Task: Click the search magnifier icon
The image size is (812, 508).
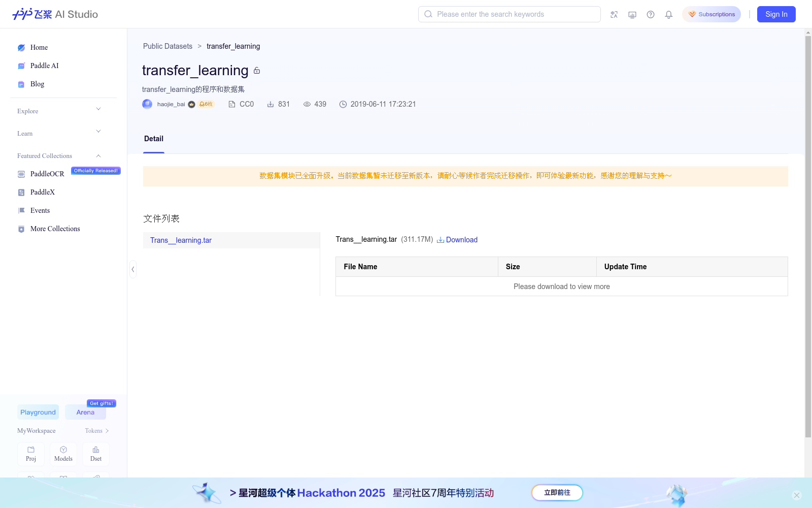Action: click(428, 14)
